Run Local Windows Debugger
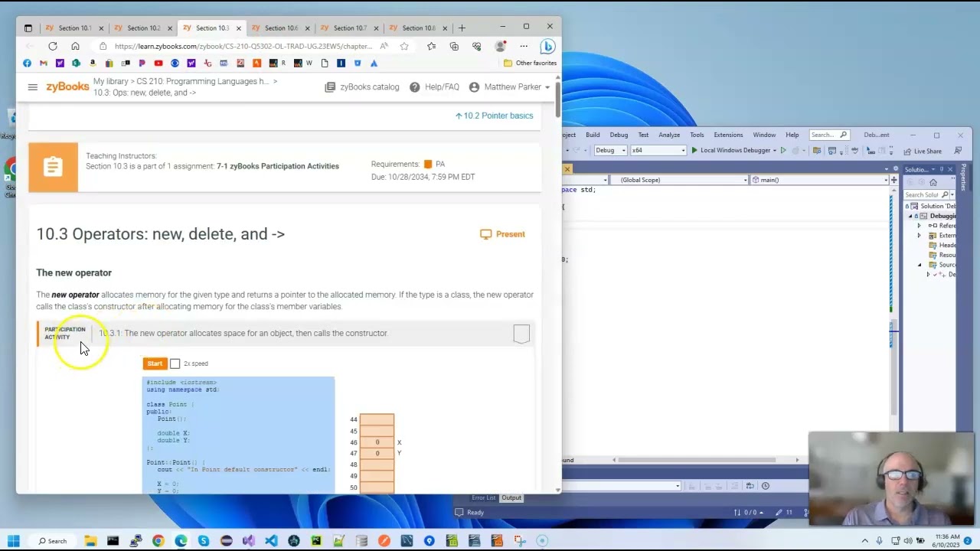Image resolution: width=980 pixels, height=551 pixels. (733, 150)
